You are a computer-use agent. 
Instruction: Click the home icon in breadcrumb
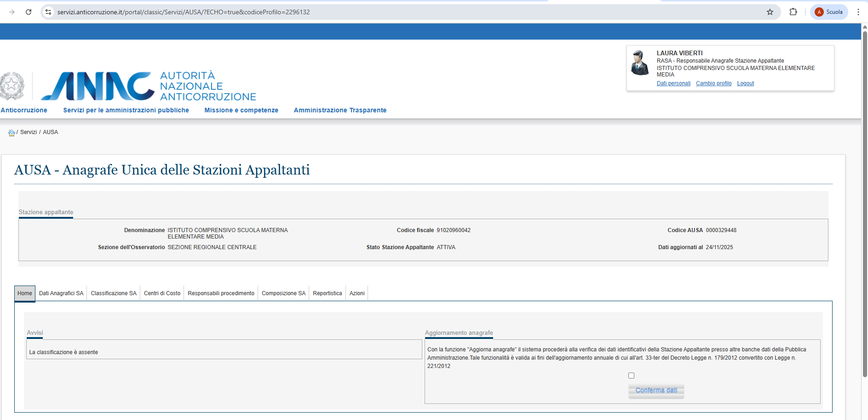click(11, 133)
